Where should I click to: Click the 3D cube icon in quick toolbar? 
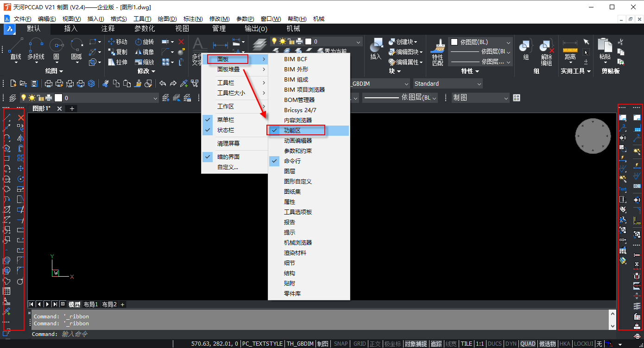92,83
